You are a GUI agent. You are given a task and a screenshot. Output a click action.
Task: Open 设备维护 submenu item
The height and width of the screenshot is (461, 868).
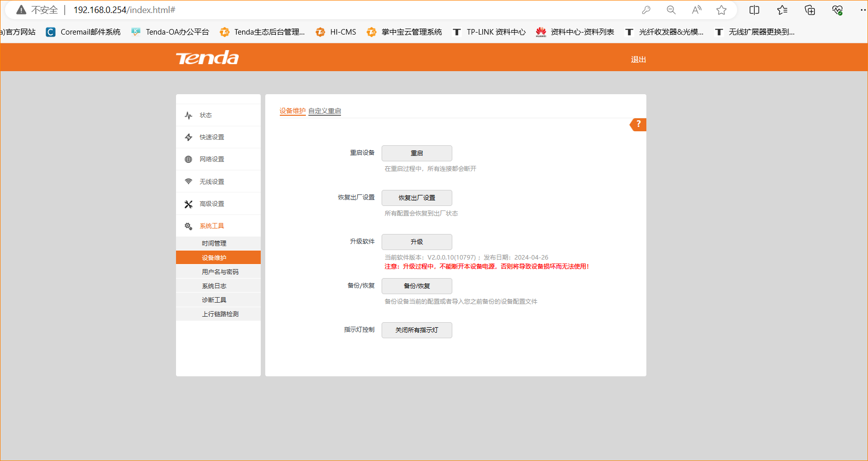click(x=218, y=258)
